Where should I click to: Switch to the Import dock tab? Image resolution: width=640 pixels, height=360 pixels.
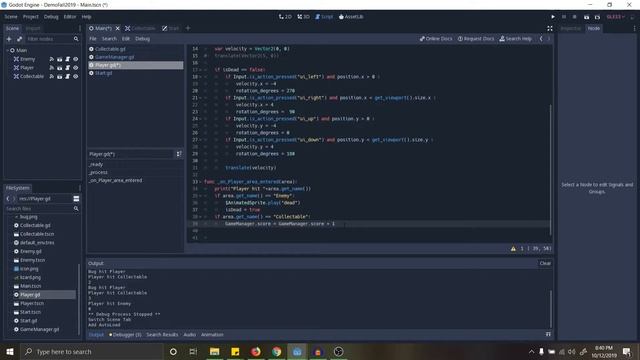[33, 28]
